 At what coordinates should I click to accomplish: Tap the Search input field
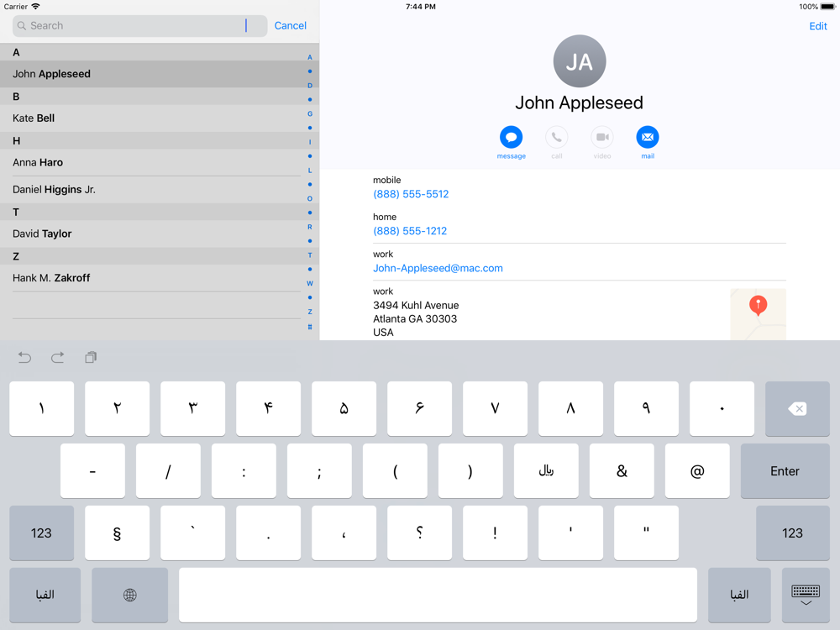point(134,26)
